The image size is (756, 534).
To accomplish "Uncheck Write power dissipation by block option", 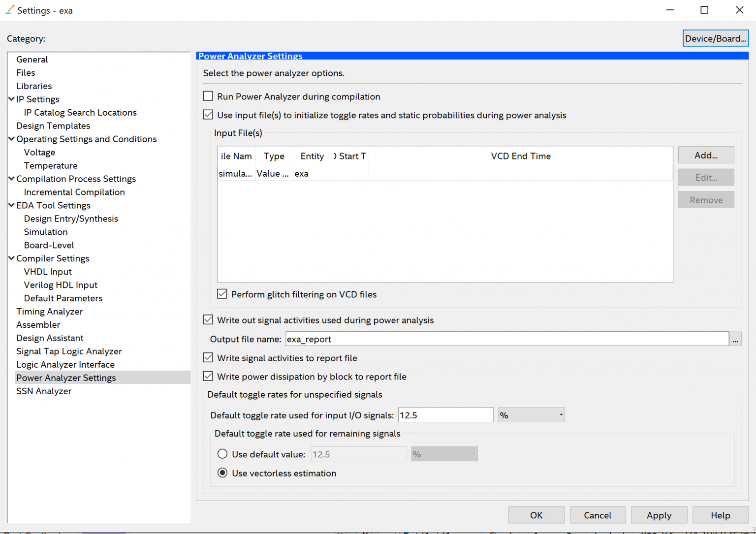I will tap(208, 377).
